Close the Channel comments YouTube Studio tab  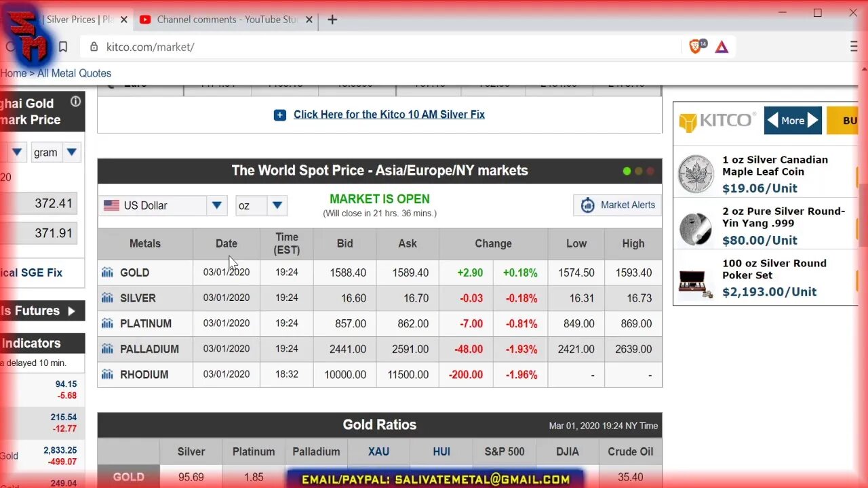tap(309, 20)
